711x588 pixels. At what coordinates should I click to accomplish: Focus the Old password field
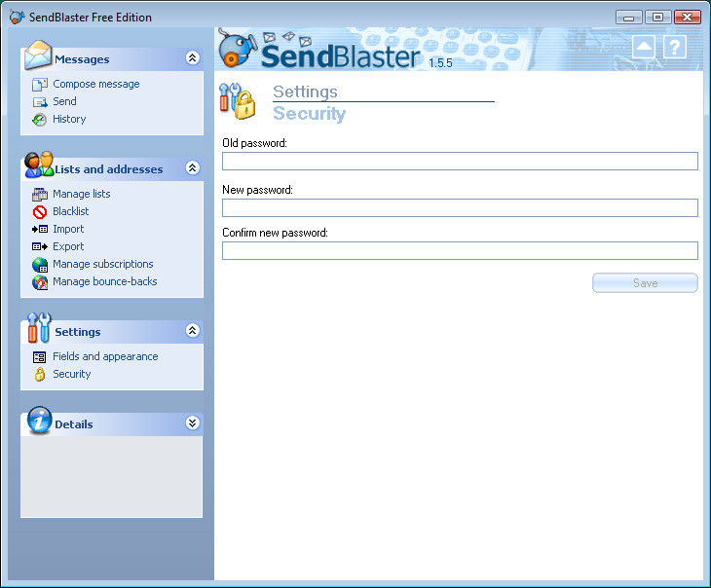coord(460,161)
